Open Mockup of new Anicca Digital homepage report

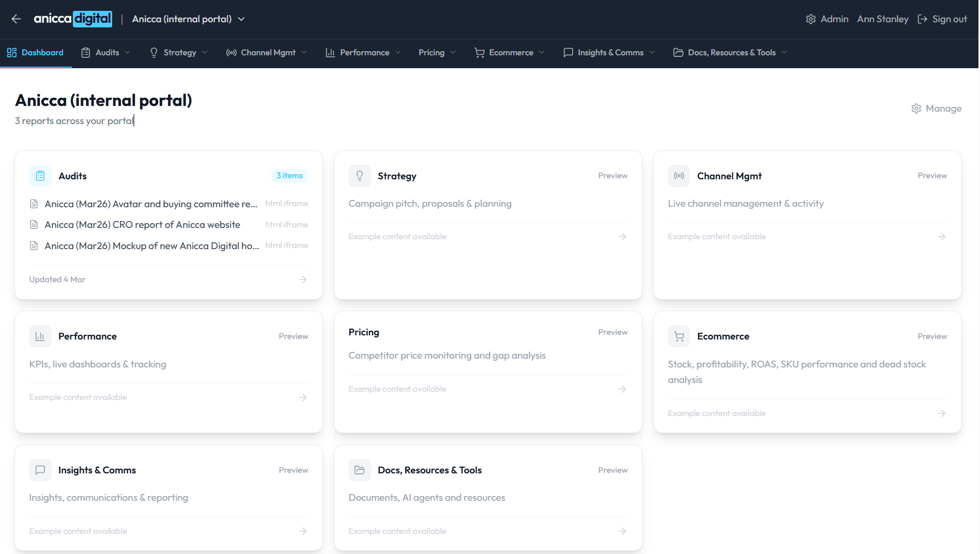pos(152,246)
